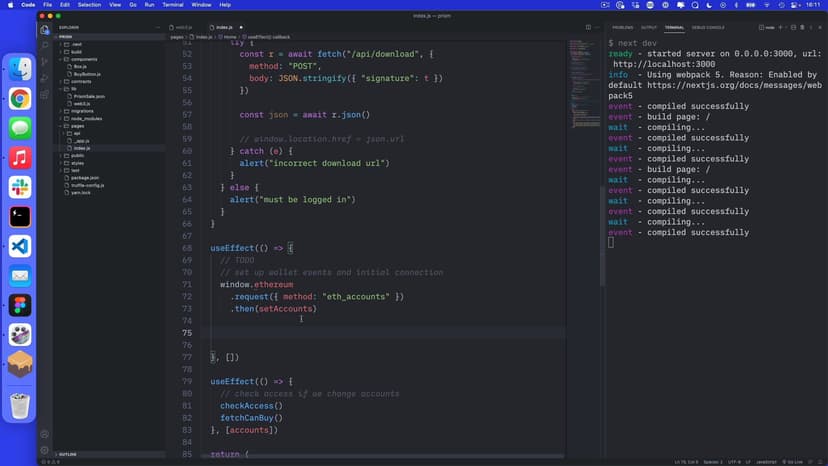Open the Search view in activity bar
This screenshot has height=466, width=828.
(45, 45)
